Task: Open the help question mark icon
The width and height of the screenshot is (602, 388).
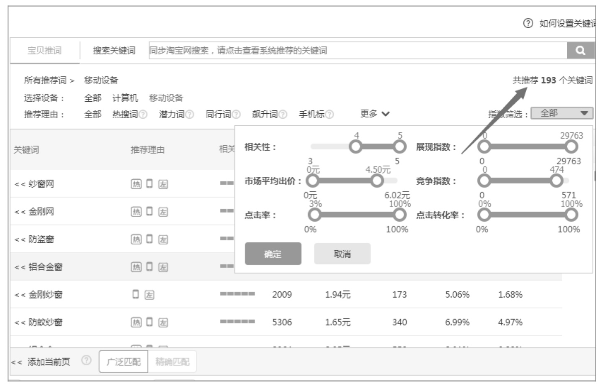Action: pos(528,23)
